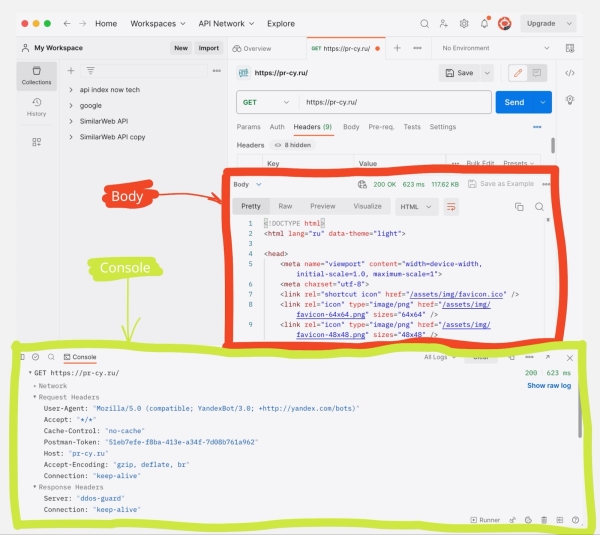This screenshot has width=600, height=535.
Task: Add new collection with plus icon
Action: (71, 71)
